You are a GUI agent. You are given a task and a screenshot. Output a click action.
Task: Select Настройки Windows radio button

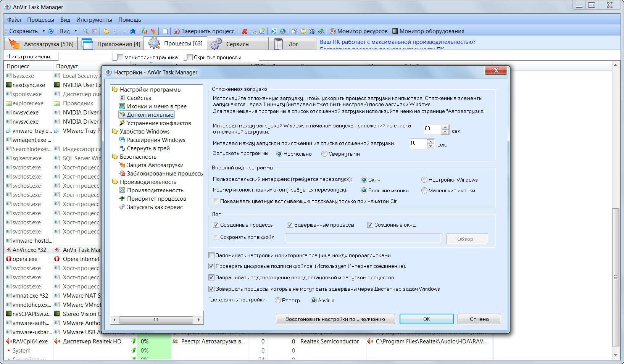pyautogui.click(x=424, y=180)
